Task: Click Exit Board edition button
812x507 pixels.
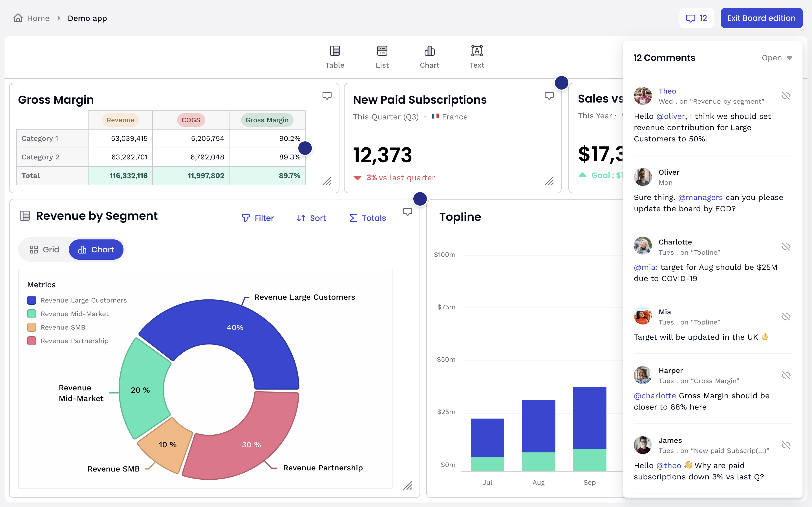Action: (x=761, y=18)
